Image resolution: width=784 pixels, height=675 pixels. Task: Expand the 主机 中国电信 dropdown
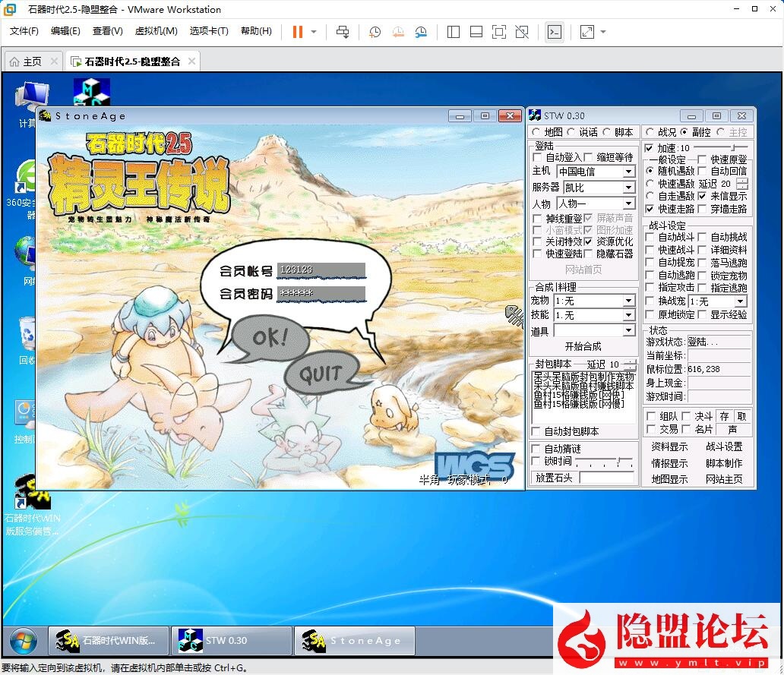click(628, 172)
